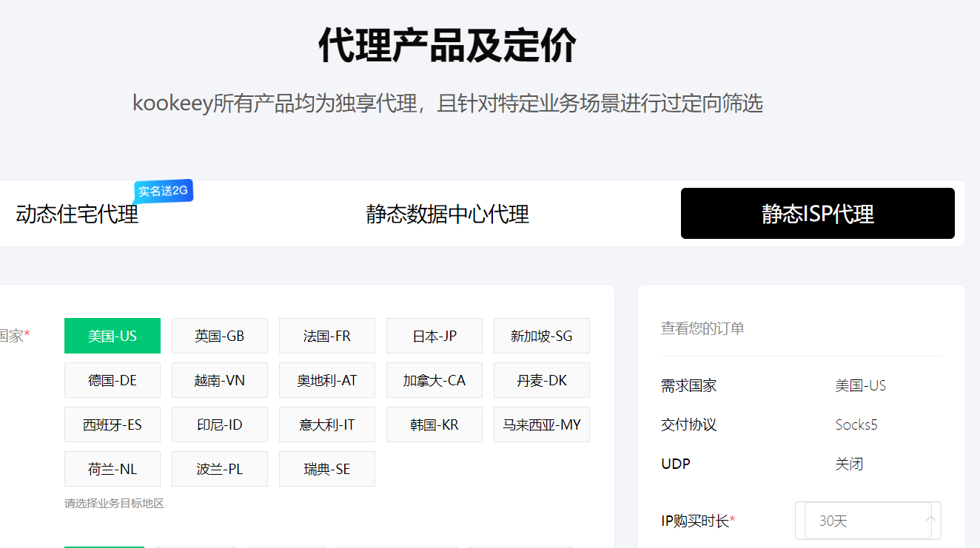Click the 实名送2G promotion badge
The image size is (980, 548).
pos(163,190)
